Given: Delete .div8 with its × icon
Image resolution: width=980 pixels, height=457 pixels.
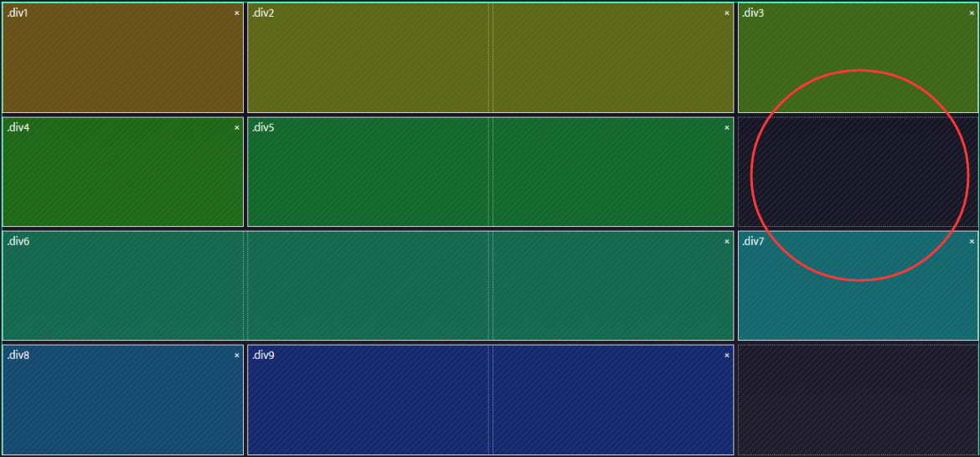Looking at the screenshot, I should 236,355.
